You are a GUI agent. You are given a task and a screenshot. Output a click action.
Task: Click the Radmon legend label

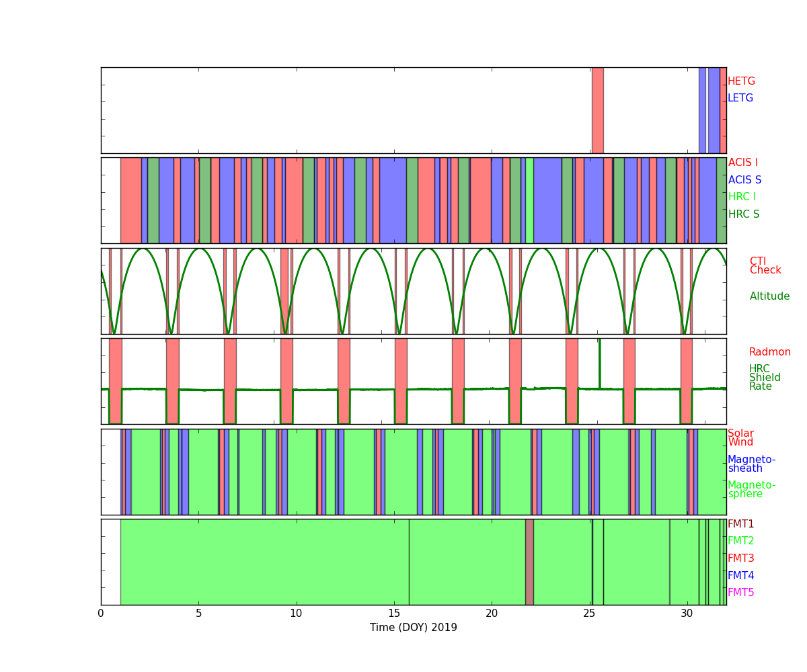click(769, 352)
